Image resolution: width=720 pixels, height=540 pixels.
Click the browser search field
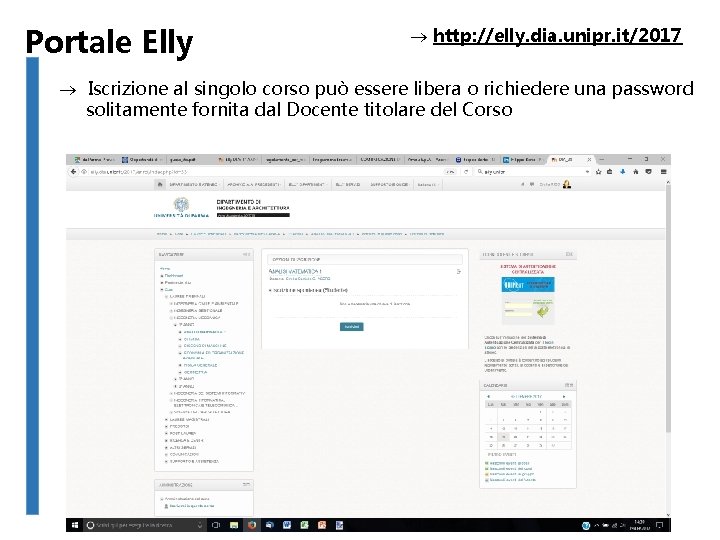tap(533, 172)
